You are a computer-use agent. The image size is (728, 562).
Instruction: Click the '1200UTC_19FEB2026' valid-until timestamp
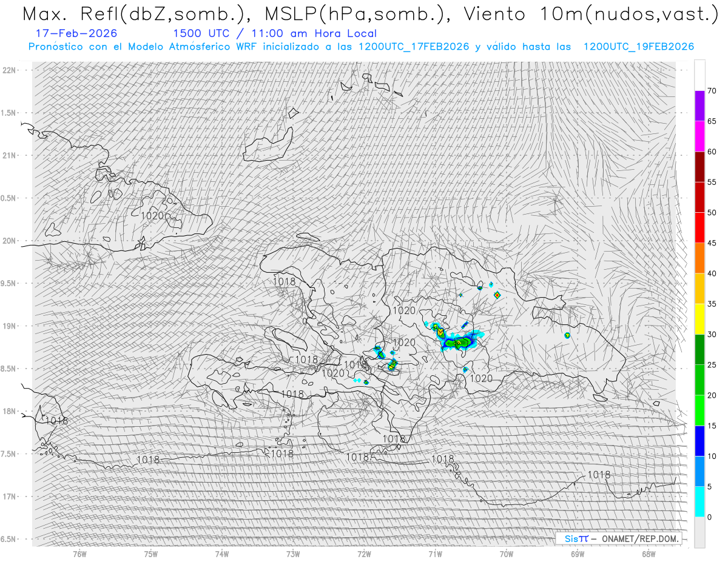(638, 47)
